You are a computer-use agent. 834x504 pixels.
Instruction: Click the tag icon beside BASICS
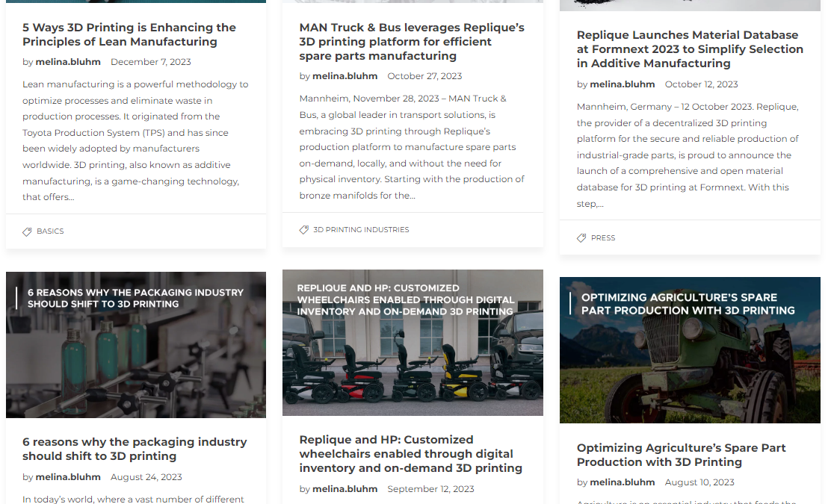click(x=27, y=231)
